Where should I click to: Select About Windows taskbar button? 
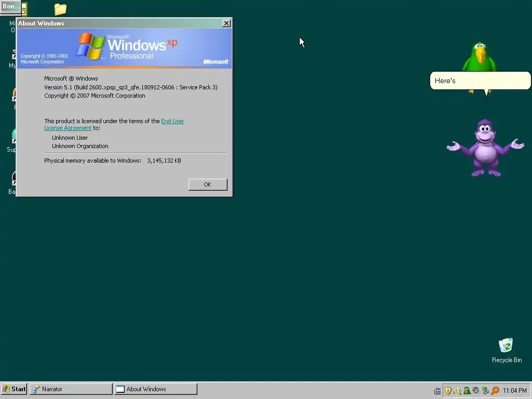(x=156, y=389)
